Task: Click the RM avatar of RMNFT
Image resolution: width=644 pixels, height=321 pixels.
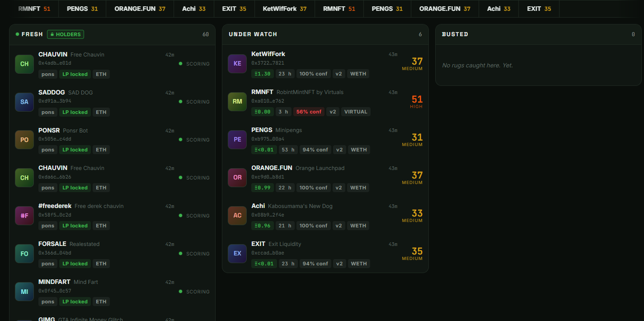Action: pyautogui.click(x=237, y=102)
